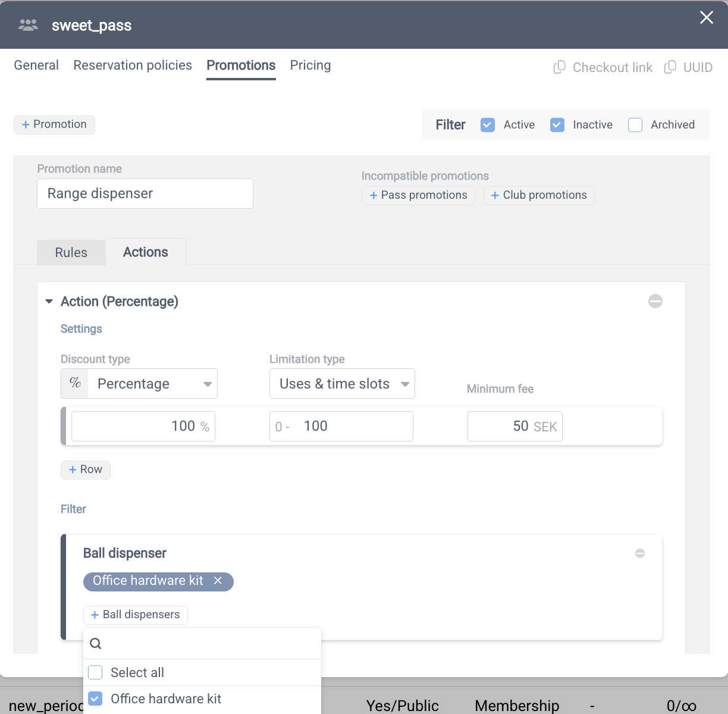Click the Promotion name input field

[145, 194]
